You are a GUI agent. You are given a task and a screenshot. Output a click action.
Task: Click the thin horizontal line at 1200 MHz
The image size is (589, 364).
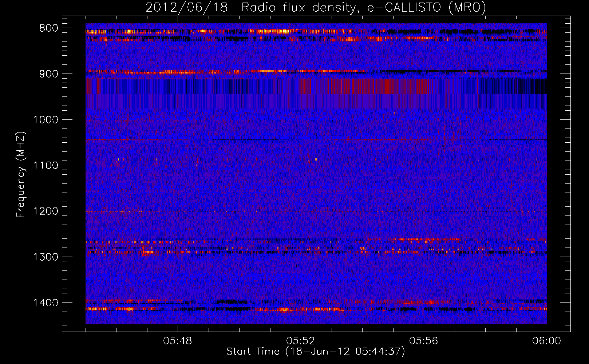(316, 211)
